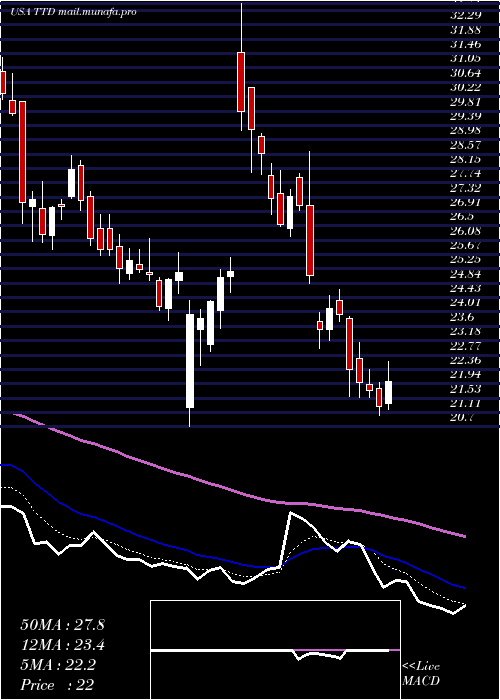
Task: Click the 12MA : 23.4 label
Action: point(62,645)
